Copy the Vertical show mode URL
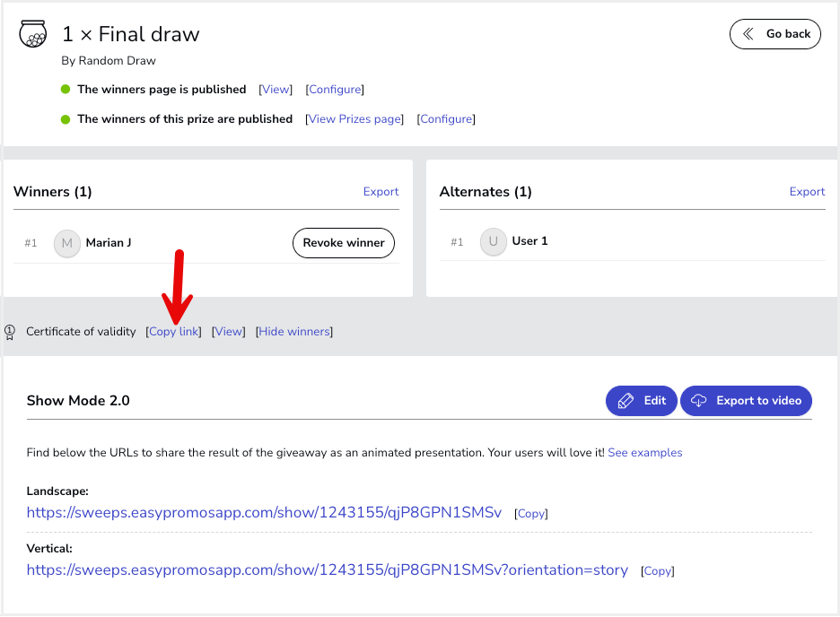This screenshot has width=840, height=617. tap(657, 571)
